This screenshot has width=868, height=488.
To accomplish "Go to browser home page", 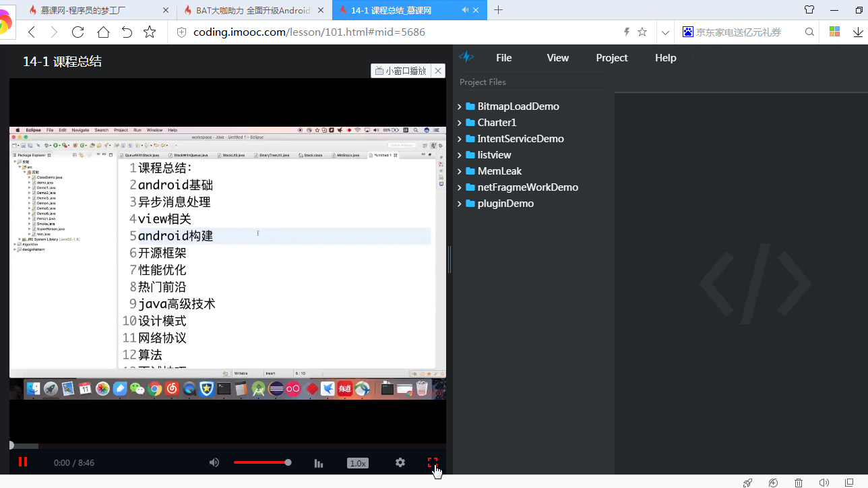I will coord(102,32).
